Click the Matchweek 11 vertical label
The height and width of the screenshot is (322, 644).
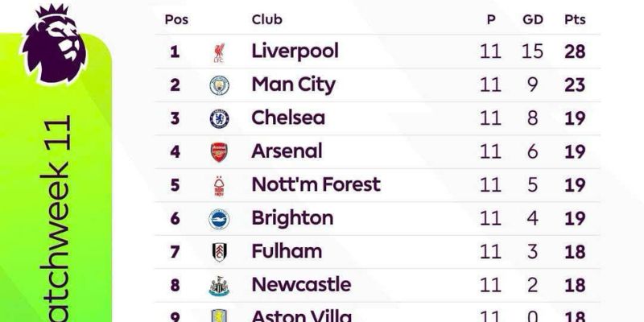point(56,218)
